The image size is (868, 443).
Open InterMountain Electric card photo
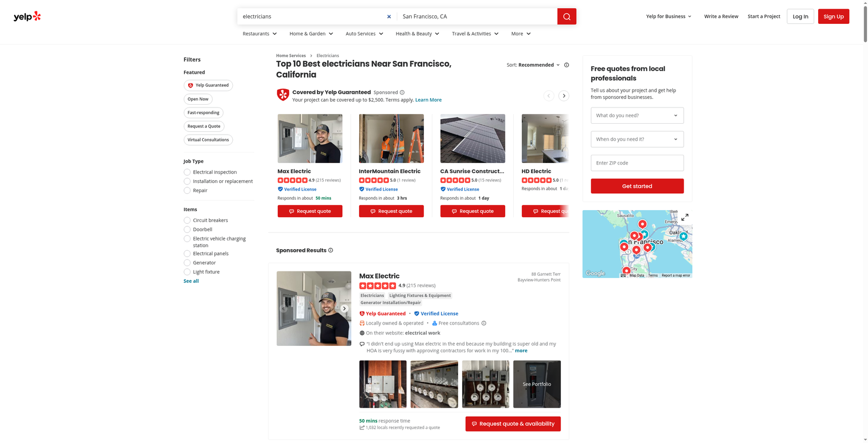click(391, 138)
